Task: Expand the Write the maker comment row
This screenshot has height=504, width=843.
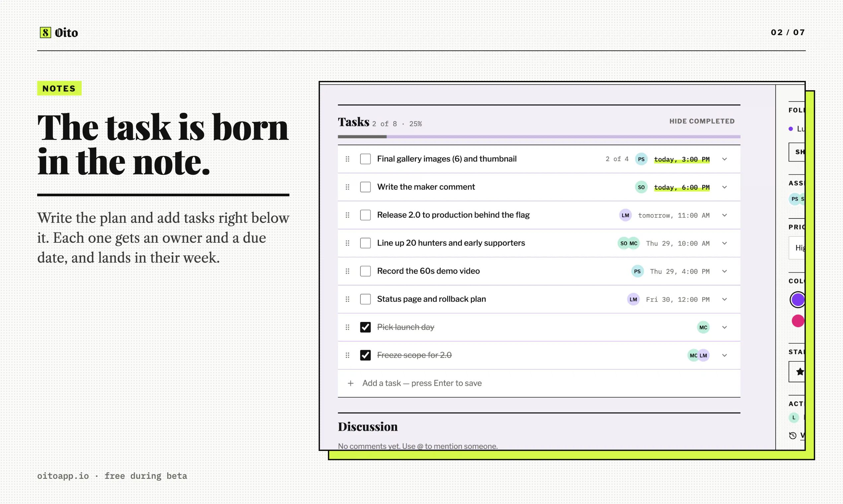Action: pyautogui.click(x=725, y=187)
